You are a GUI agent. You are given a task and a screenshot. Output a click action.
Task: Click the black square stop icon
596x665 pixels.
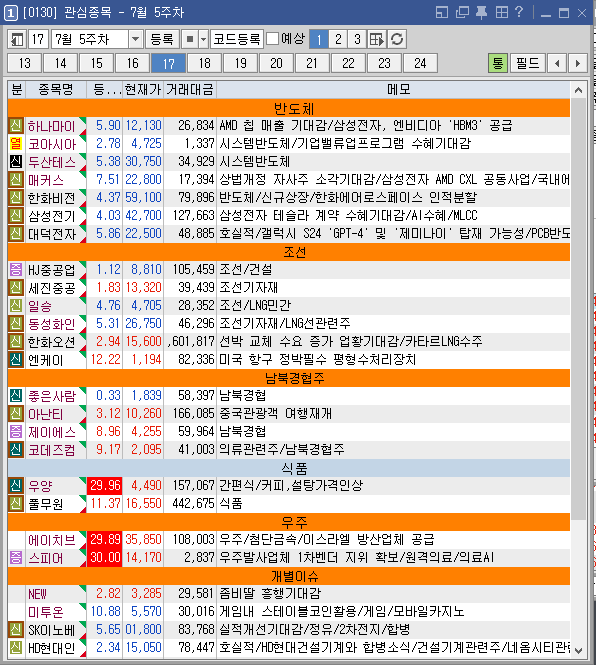point(190,39)
